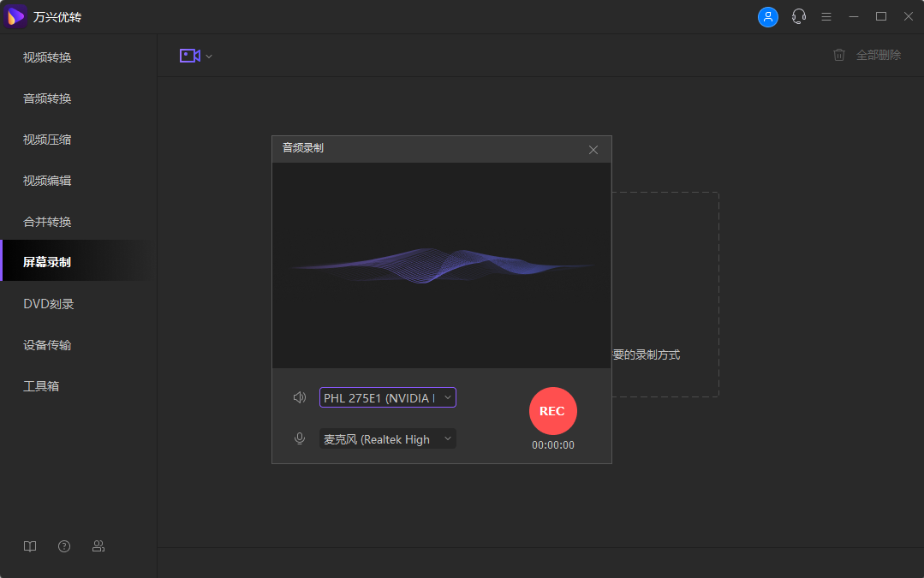The height and width of the screenshot is (578, 924).
Task: Open the 麦克风 Realtek microphone dropdown
Action: pos(387,438)
